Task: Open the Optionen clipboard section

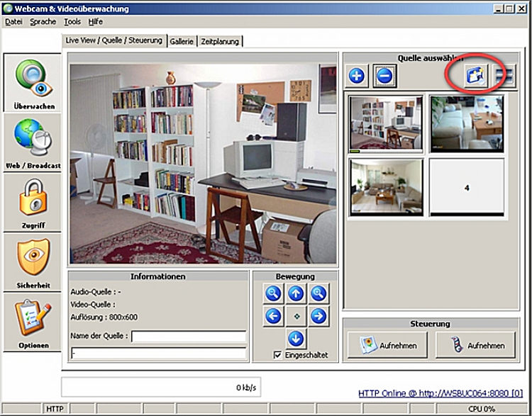Action: pyautogui.click(x=33, y=322)
